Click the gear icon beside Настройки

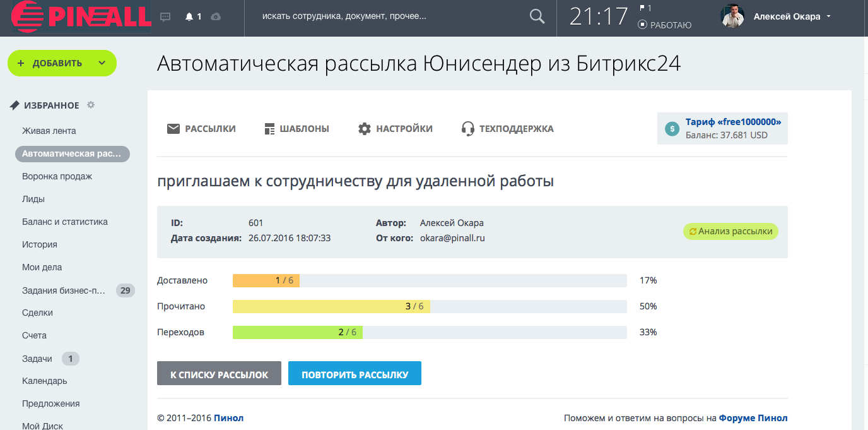365,129
